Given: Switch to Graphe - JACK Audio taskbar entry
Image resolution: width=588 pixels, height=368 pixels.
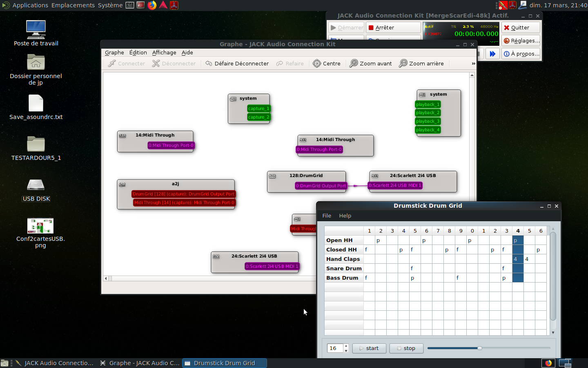Looking at the screenshot, I should point(140,363).
